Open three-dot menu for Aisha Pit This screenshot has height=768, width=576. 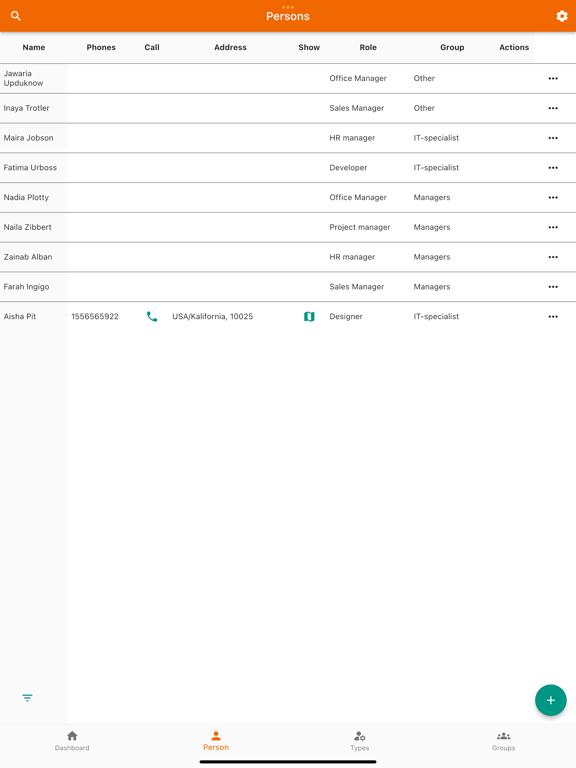click(553, 316)
